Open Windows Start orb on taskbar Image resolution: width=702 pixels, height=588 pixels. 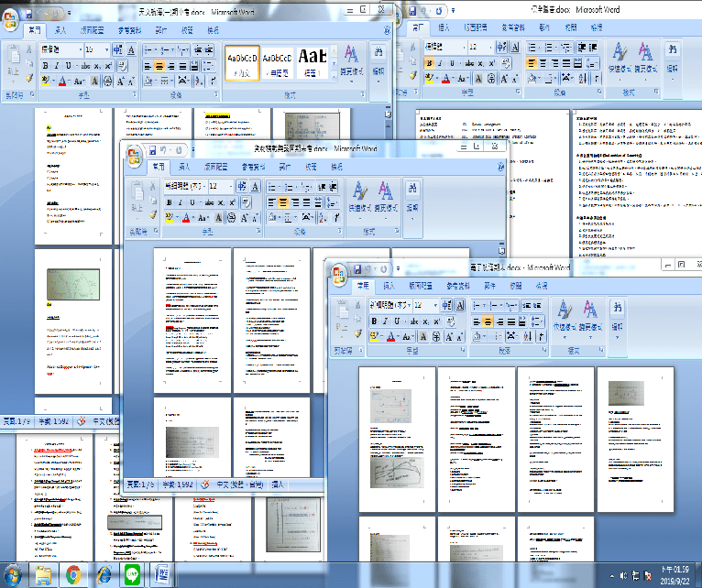point(13,575)
